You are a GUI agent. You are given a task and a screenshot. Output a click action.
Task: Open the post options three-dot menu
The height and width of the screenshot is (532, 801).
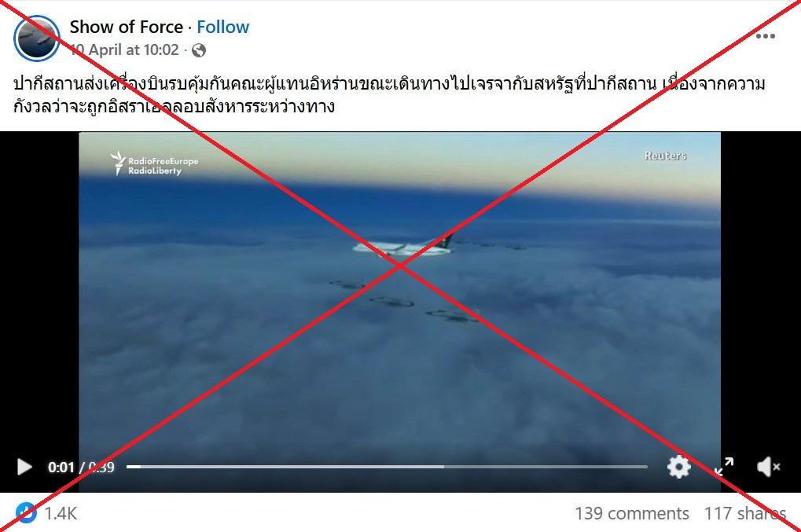(766, 36)
